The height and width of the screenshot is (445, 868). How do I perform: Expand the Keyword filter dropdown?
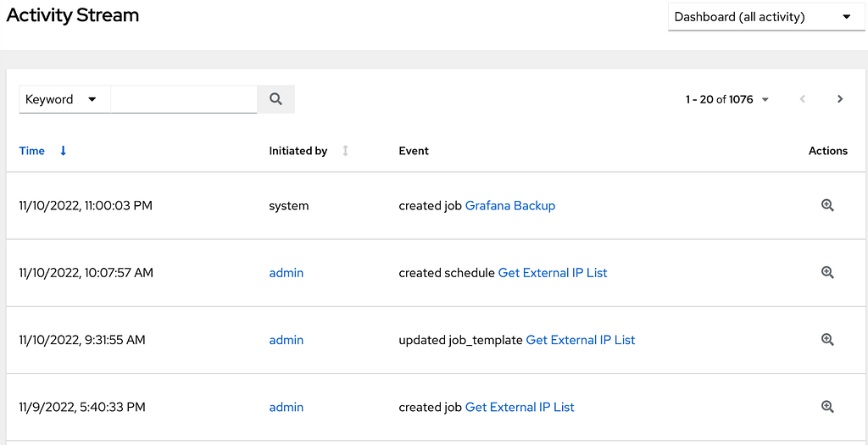click(64, 100)
